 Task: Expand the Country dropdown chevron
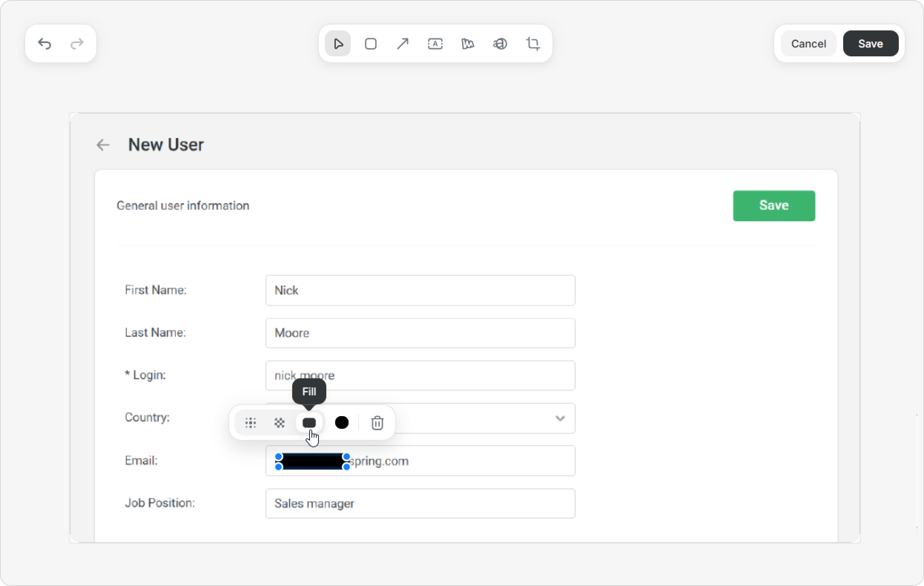click(x=560, y=418)
